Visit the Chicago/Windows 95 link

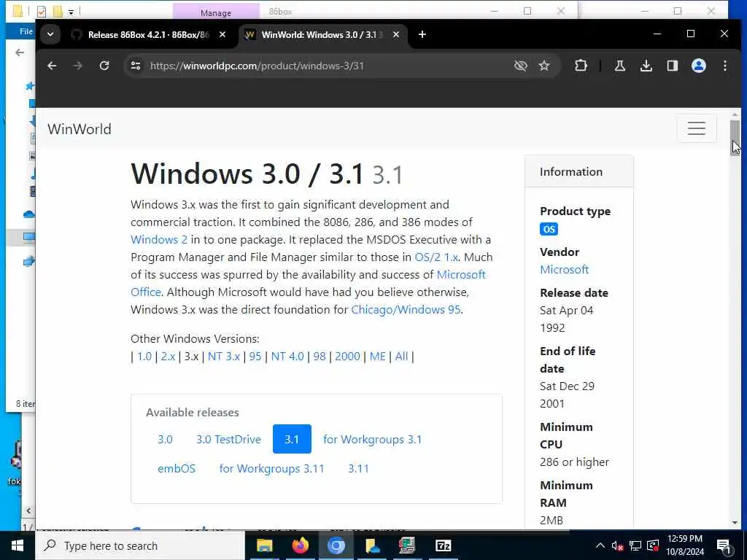(406, 309)
